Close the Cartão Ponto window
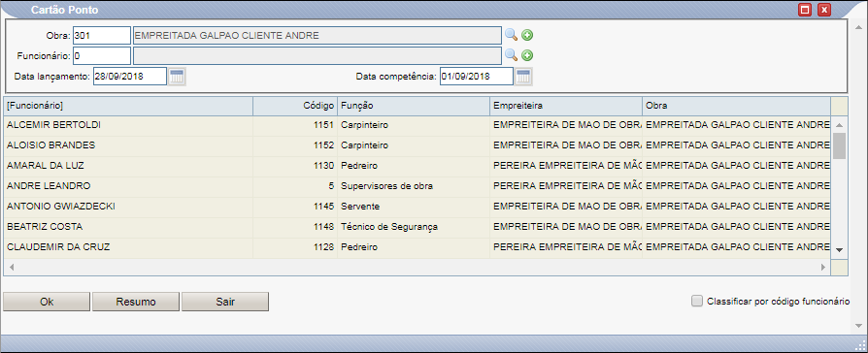This screenshot has width=868, height=353. pos(824,10)
